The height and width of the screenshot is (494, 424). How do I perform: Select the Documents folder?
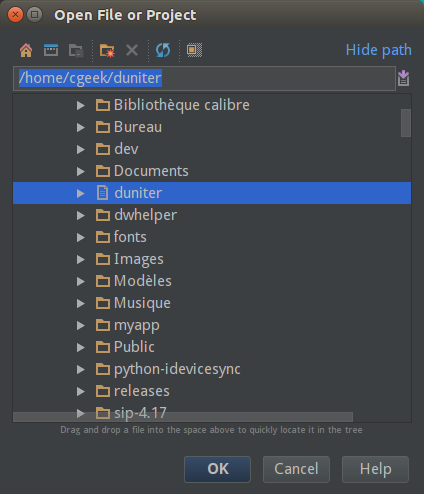[x=151, y=171]
